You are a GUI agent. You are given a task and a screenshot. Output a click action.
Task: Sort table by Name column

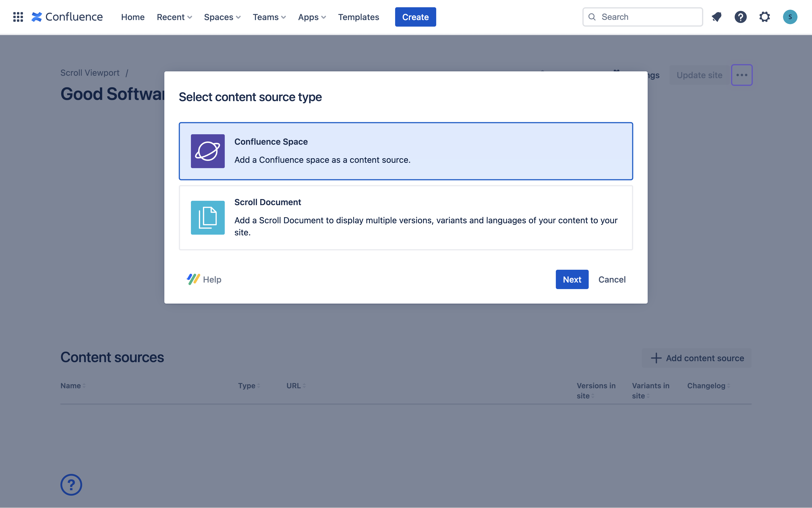click(x=73, y=386)
